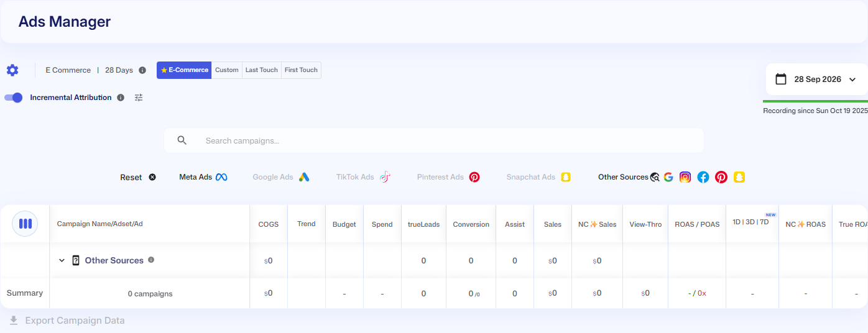Open the 28 Sep 2026 date dropdown
This screenshot has width=868, height=333.
click(x=816, y=80)
